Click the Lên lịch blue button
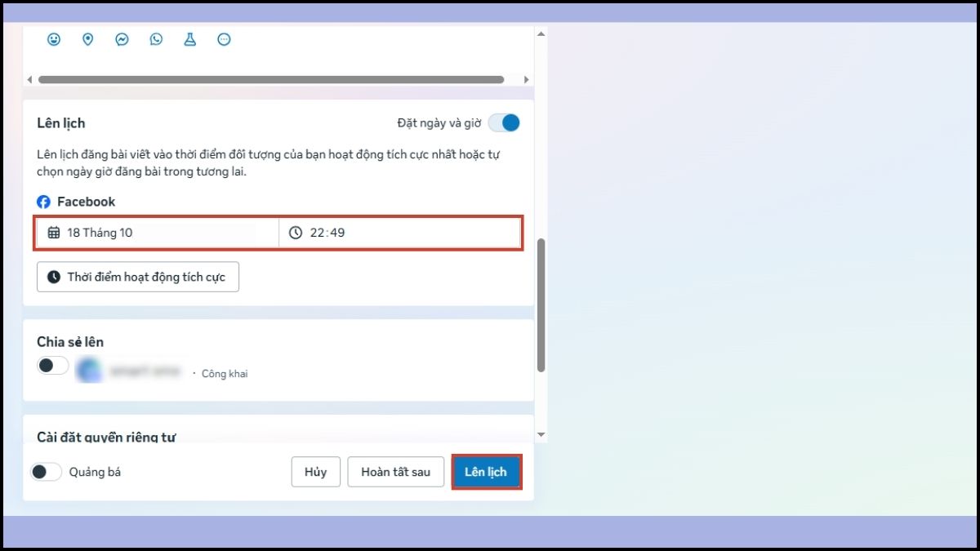 click(486, 472)
